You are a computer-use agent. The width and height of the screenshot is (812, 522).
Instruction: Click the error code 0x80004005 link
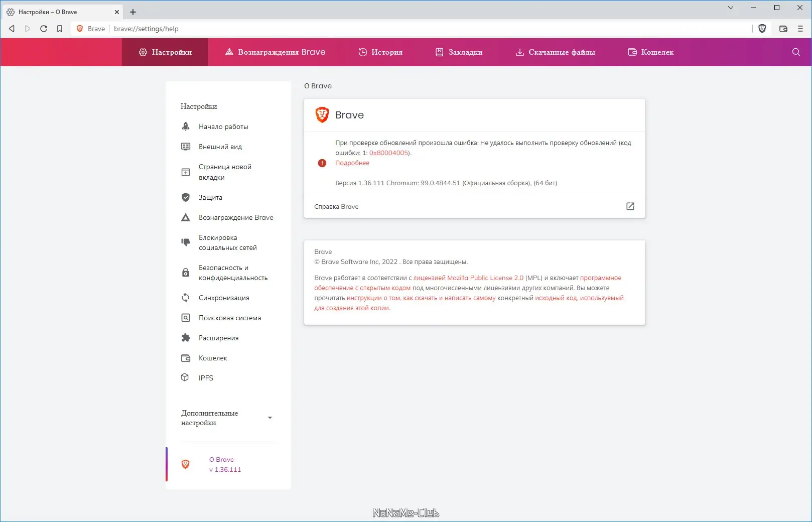[388, 153]
